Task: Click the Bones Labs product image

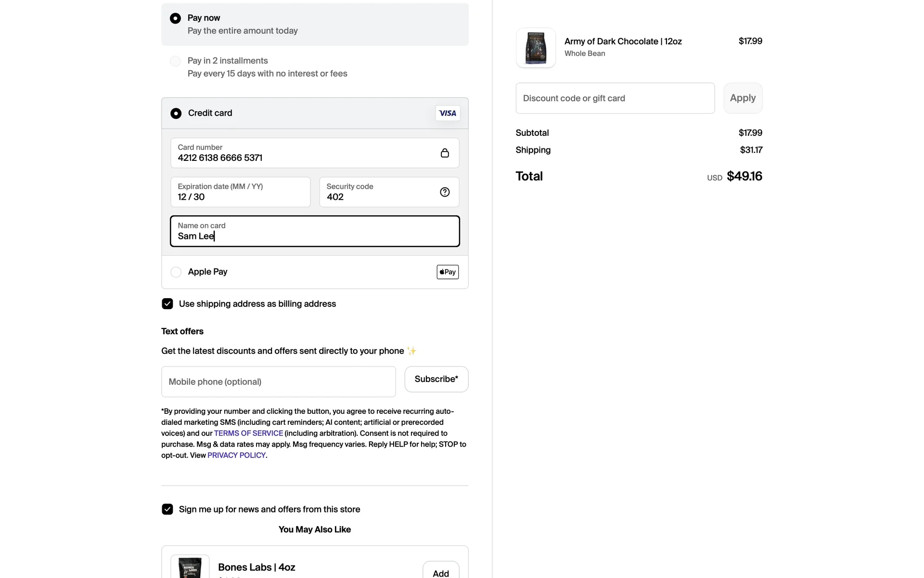Action: (x=190, y=567)
